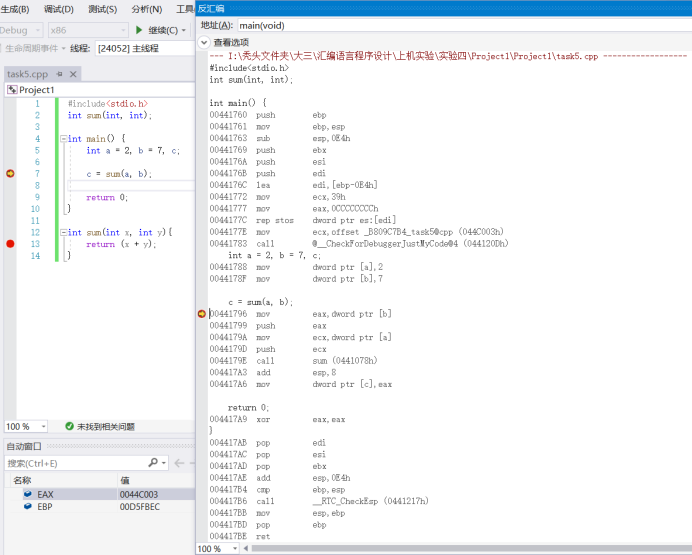Click the EAX value 0044C003
This screenshot has height=555, width=692.
[139, 495]
